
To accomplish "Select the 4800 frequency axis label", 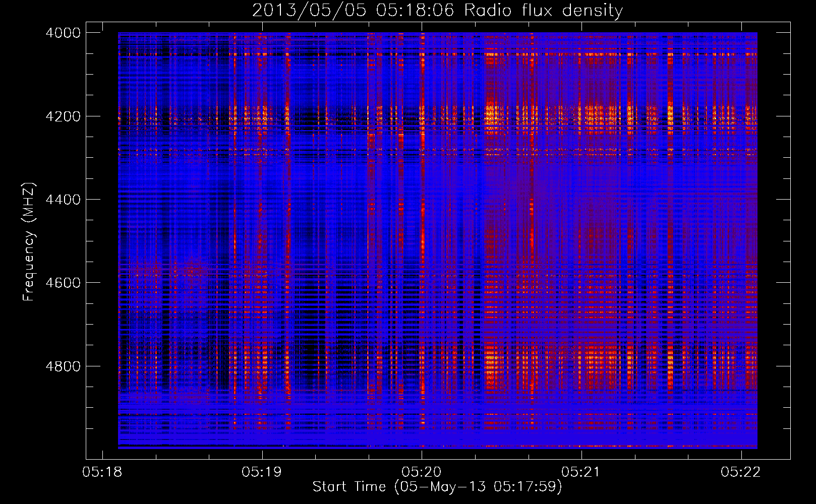I will 63,366.
